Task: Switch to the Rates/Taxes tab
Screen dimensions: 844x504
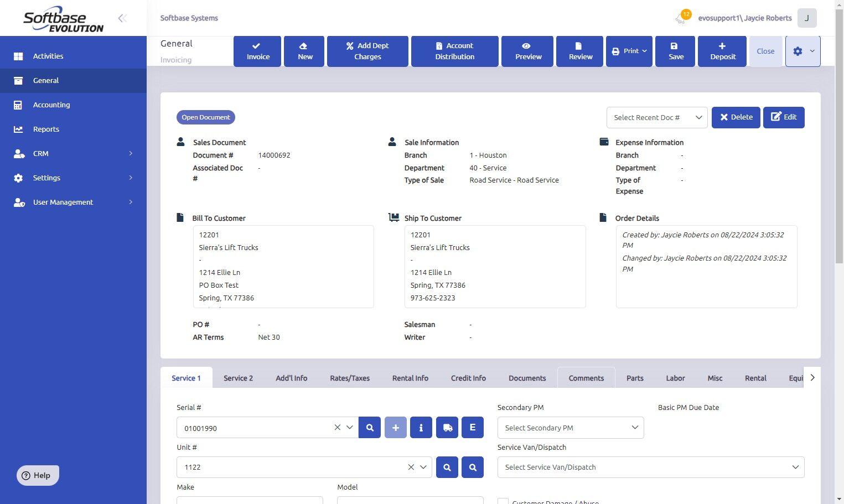Action: pyautogui.click(x=350, y=378)
